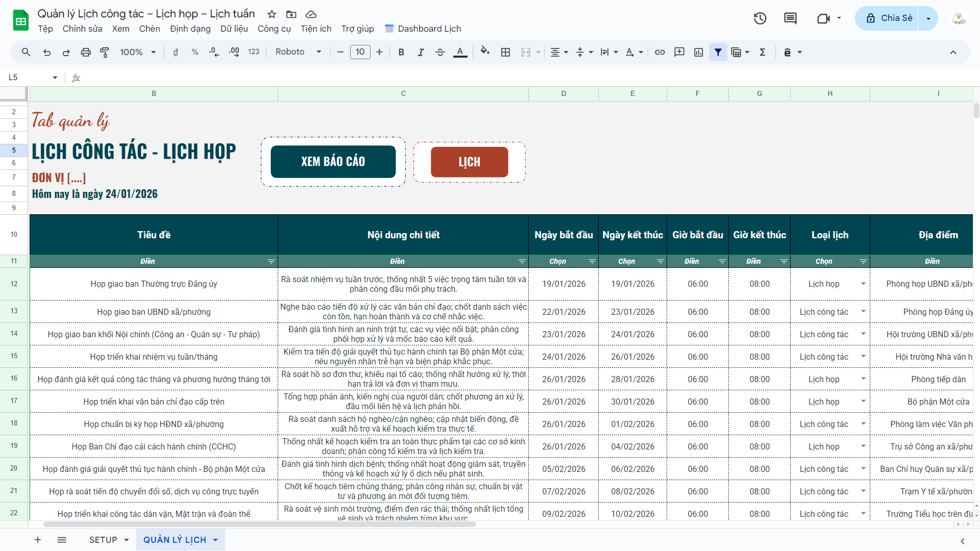Open the Định dạng menu
This screenshot has height=551, width=980.
[x=190, y=29]
